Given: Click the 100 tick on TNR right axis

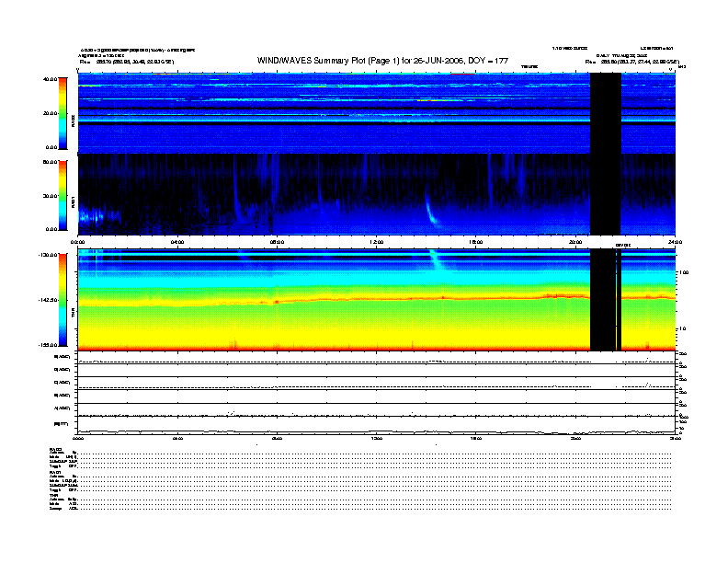Looking at the screenshot, I should [x=684, y=272].
